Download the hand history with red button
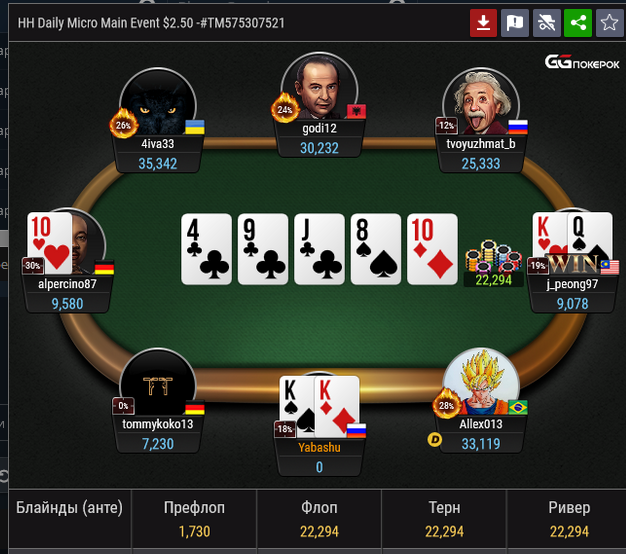Image resolution: width=626 pixels, height=554 pixels. point(483,23)
